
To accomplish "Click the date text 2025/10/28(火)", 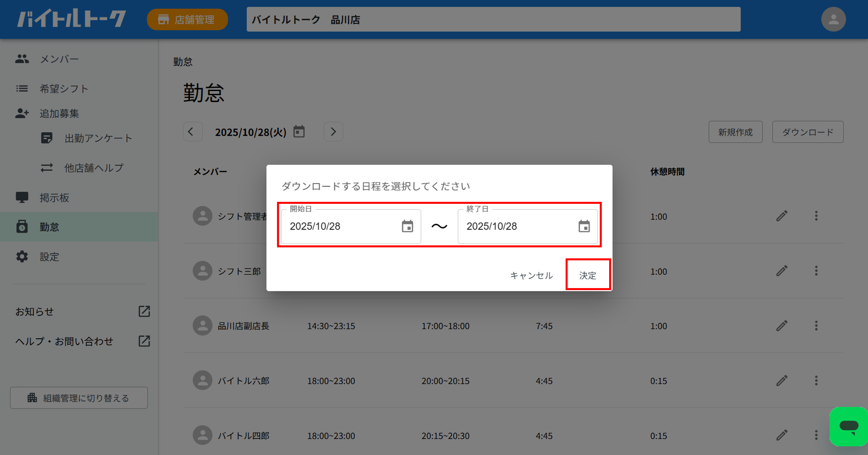I will click(251, 132).
